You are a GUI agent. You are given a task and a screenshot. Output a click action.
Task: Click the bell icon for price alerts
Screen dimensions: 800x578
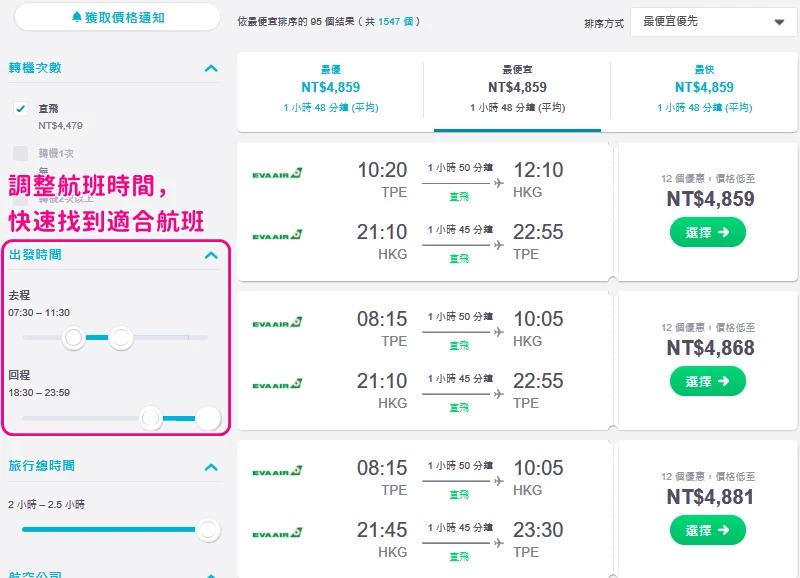(77, 18)
